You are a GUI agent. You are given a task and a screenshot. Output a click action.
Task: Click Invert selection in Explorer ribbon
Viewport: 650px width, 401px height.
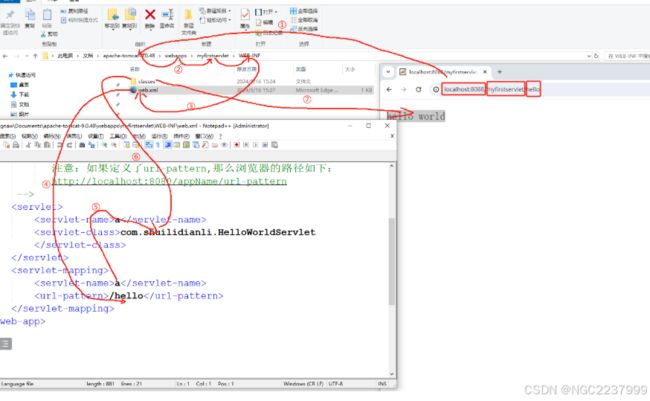click(304, 29)
